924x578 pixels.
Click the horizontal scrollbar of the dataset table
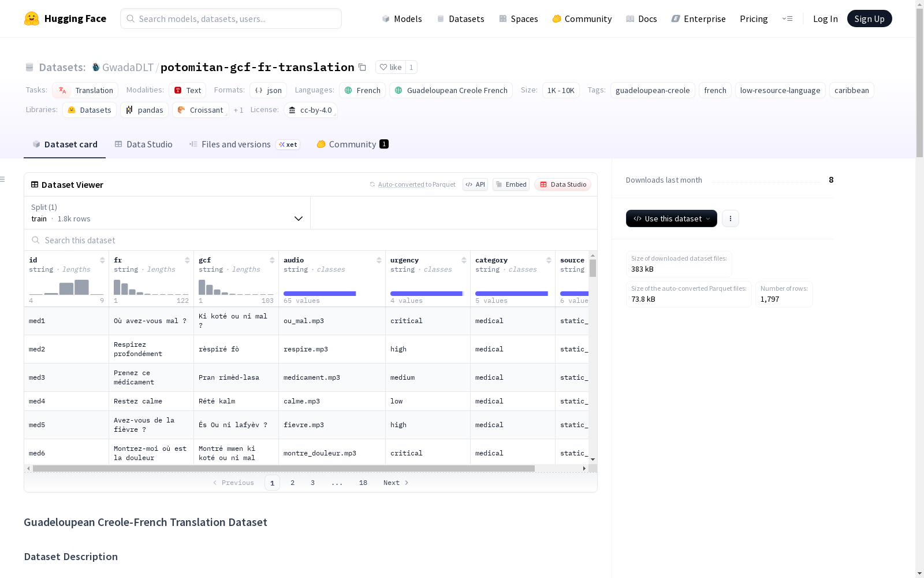(x=284, y=468)
